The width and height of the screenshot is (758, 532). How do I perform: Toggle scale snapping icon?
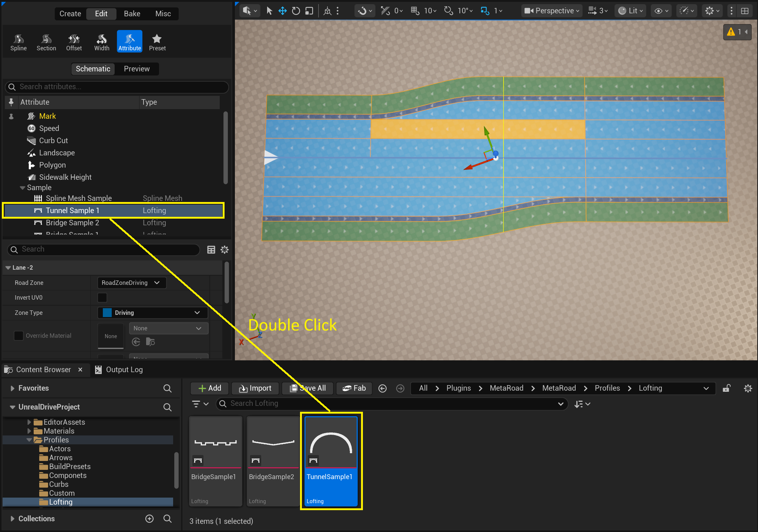pyautogui.click(x=485, y=11)
